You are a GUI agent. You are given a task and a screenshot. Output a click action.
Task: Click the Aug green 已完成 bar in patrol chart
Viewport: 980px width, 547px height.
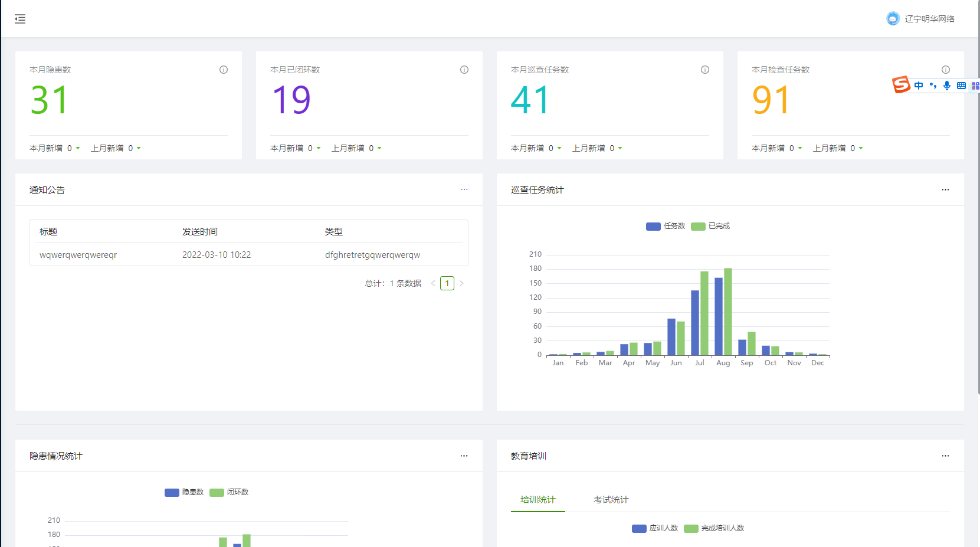point(728,312)
